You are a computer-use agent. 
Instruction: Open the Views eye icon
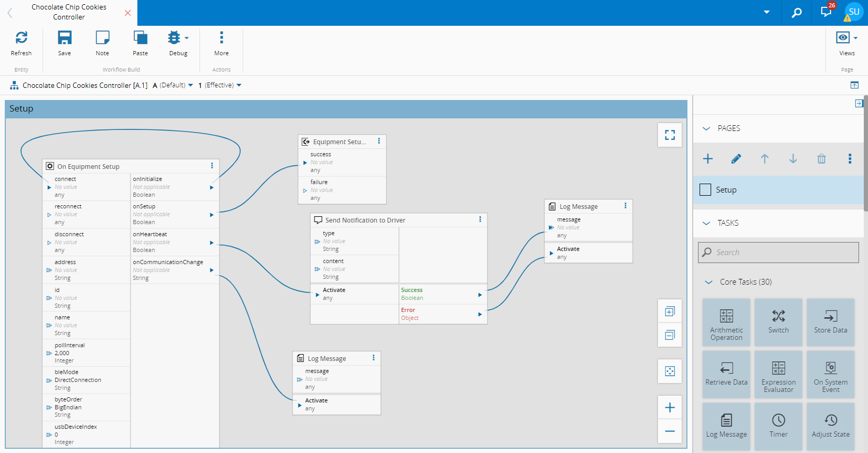tap(843, 37)
